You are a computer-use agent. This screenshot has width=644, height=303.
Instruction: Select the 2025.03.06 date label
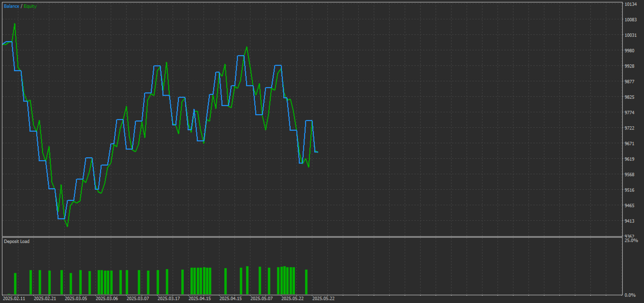tap(106, 299)
